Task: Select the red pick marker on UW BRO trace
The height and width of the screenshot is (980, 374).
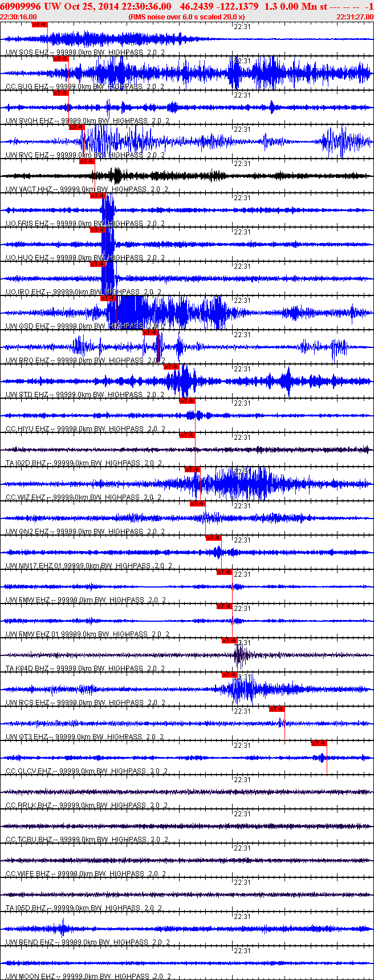Action: (150, 332)
